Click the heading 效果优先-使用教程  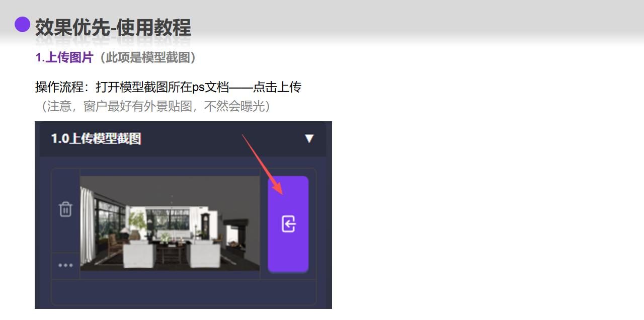coord(113,27)
